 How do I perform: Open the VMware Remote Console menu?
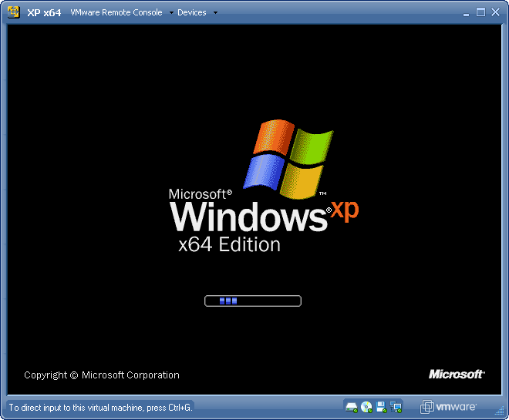[116, 12]
